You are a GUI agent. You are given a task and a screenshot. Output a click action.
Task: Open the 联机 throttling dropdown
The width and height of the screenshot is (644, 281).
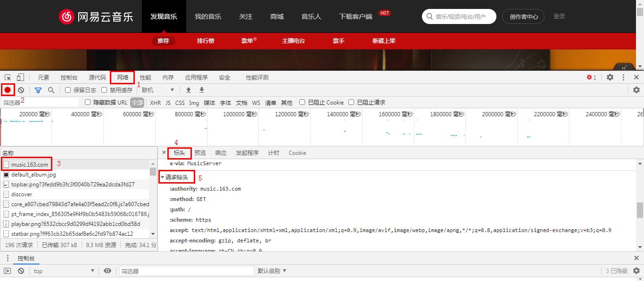pyautogui.click(x=158, y=90)
